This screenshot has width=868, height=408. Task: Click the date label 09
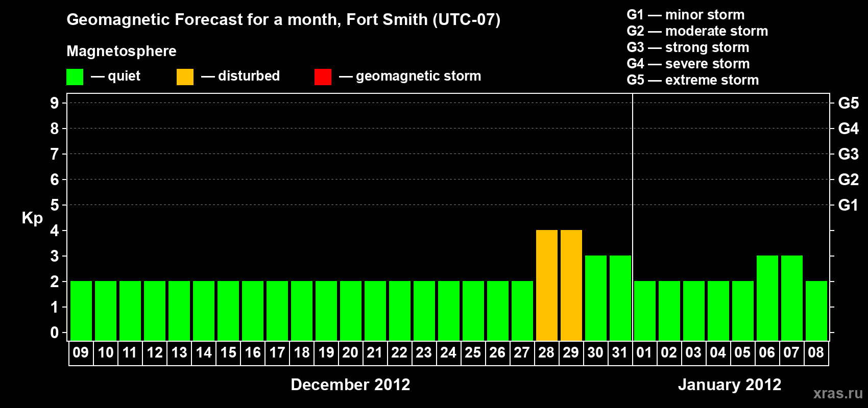[81, 352]
